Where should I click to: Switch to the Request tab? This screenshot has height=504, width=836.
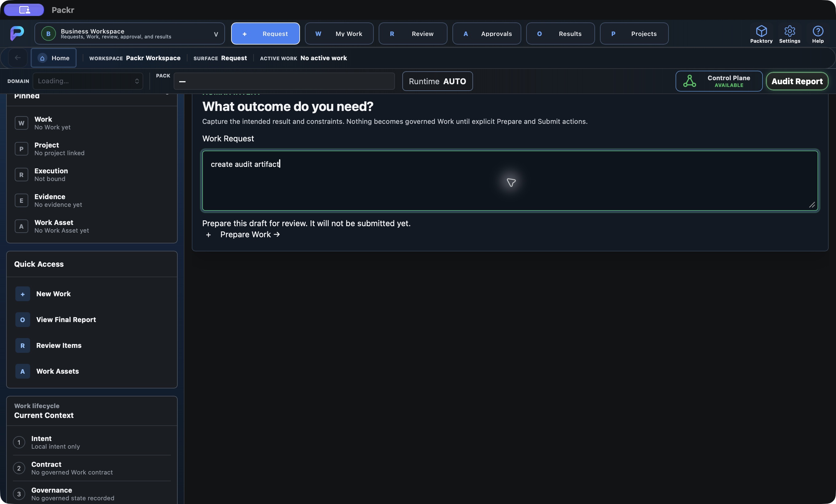click(265, 33)
